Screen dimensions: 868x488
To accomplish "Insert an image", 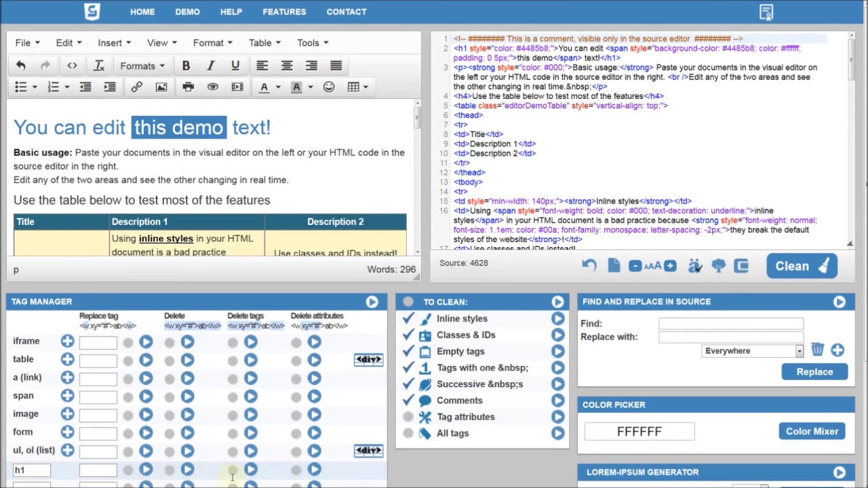I will click(x=161, y=87).
